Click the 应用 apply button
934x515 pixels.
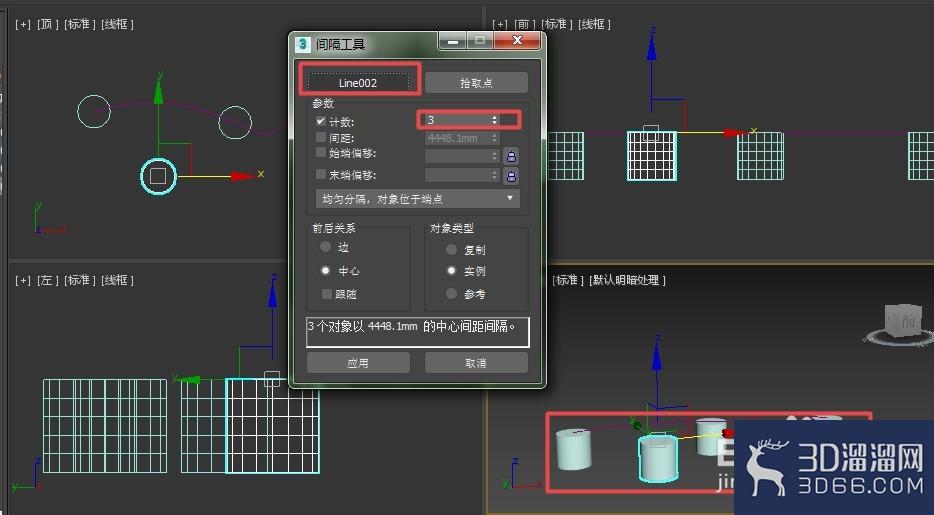(x=358, y=363)
